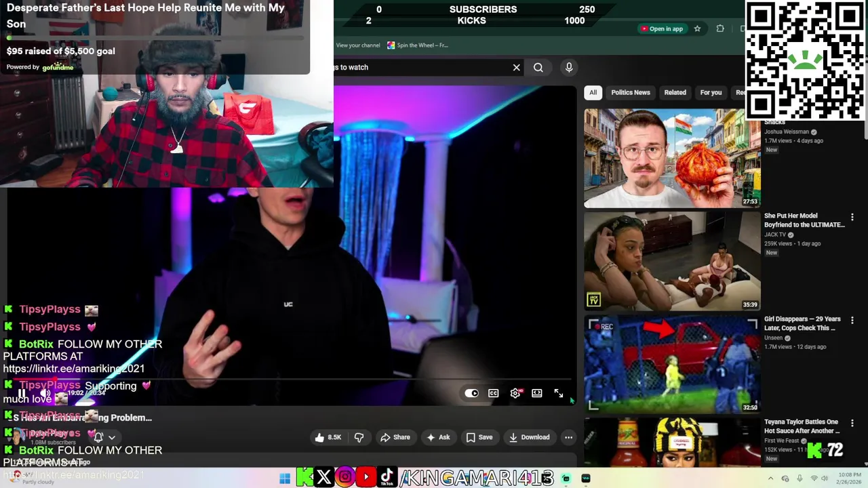This screenshot has width=868, height=488.
Task: Click the Instagram logo in the overlay
Action: 344,477
